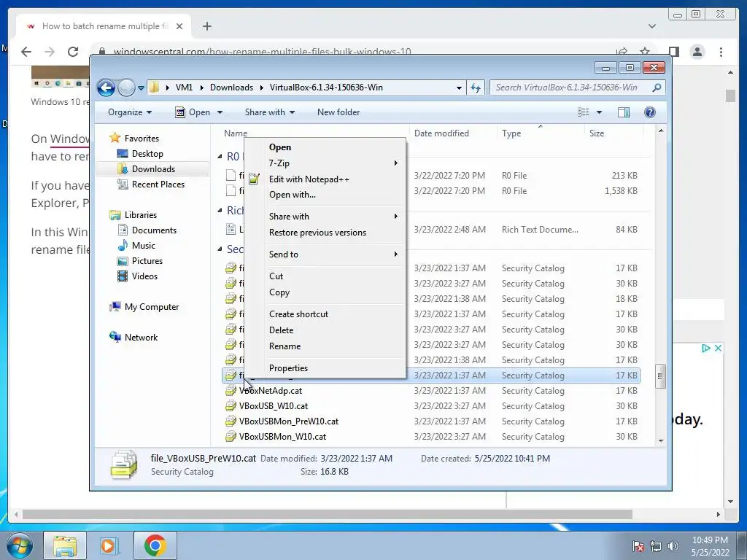Click Chrome profile avatar icon

pyautogui.click(x=697, y=52)
